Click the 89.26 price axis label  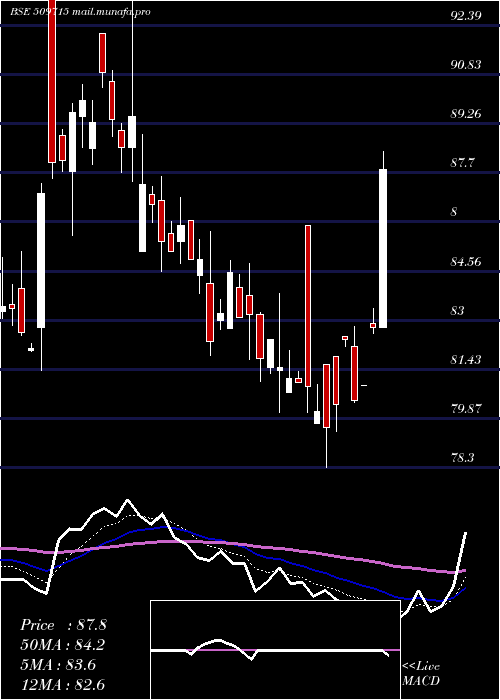tap(466, 114)
